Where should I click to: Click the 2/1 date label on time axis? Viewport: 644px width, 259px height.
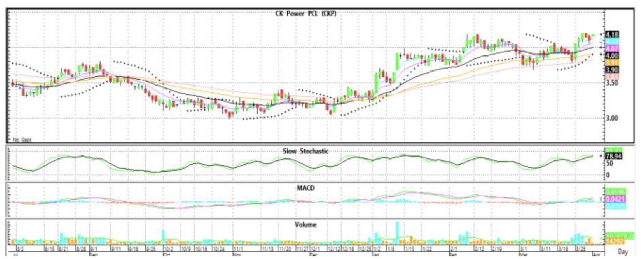click(x=454, y=249)
